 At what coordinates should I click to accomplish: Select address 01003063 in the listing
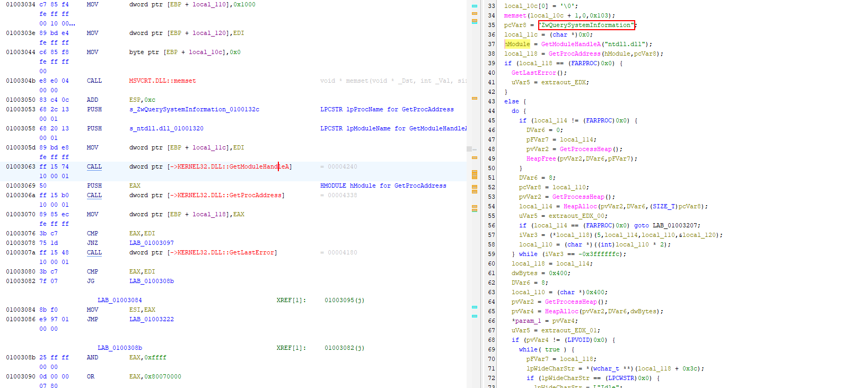pyautogui.click(x=21, y=166)
